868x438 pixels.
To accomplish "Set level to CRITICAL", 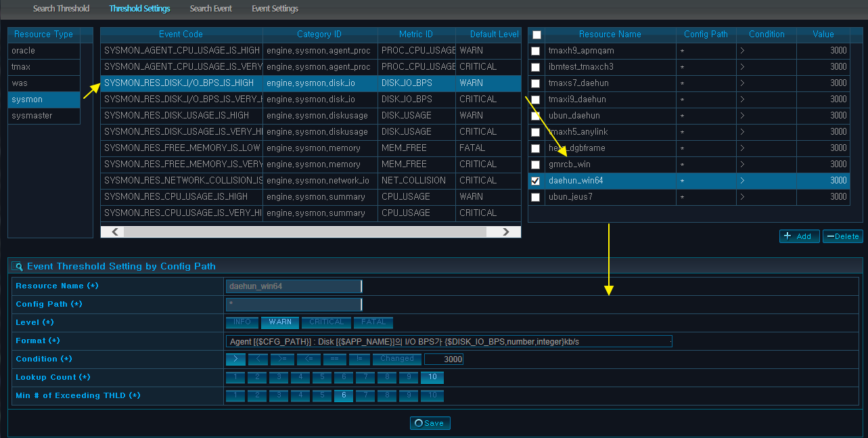I will pyautogui.click(x=326, y=322).
